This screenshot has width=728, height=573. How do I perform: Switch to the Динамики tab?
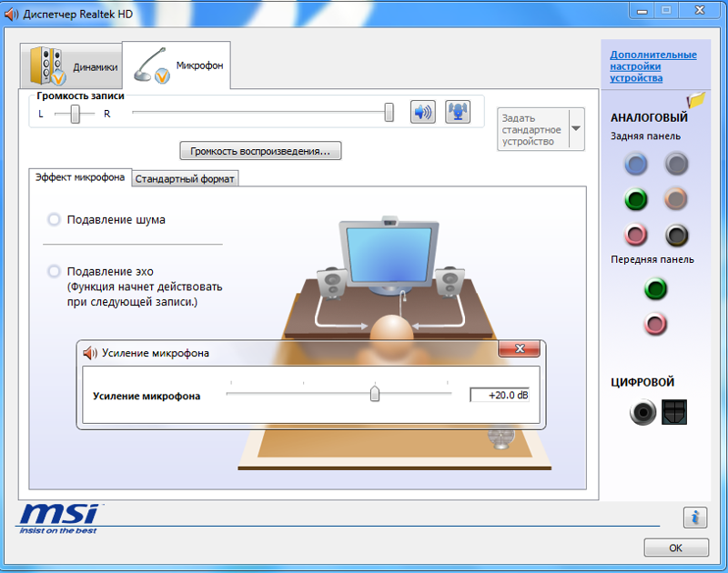point(72,65)
